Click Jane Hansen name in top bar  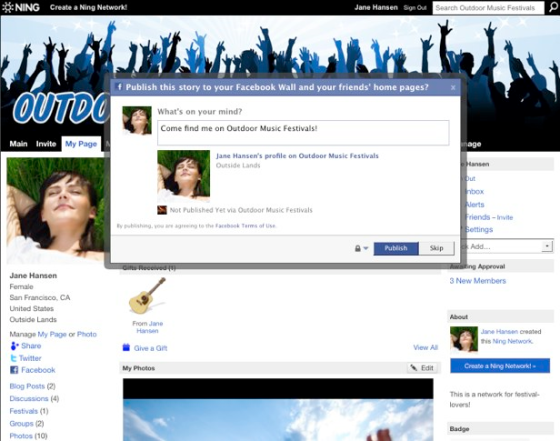[x=376, y=7]
